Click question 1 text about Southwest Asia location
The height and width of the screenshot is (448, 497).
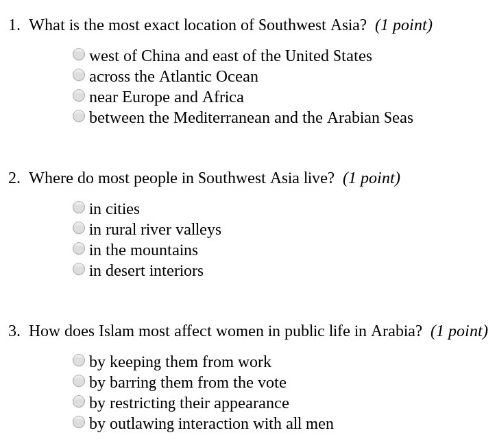pos(197,25)
